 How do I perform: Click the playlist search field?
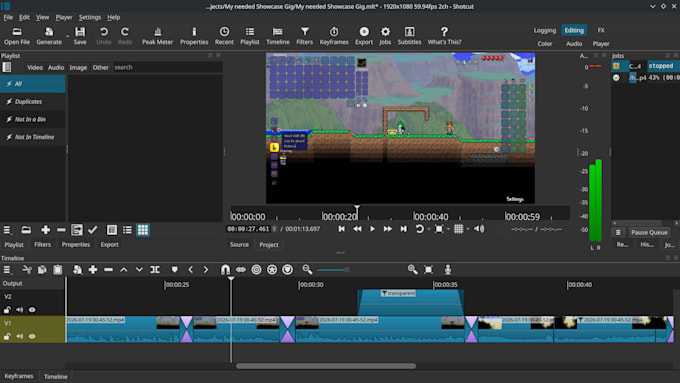(x=167, y=68)
